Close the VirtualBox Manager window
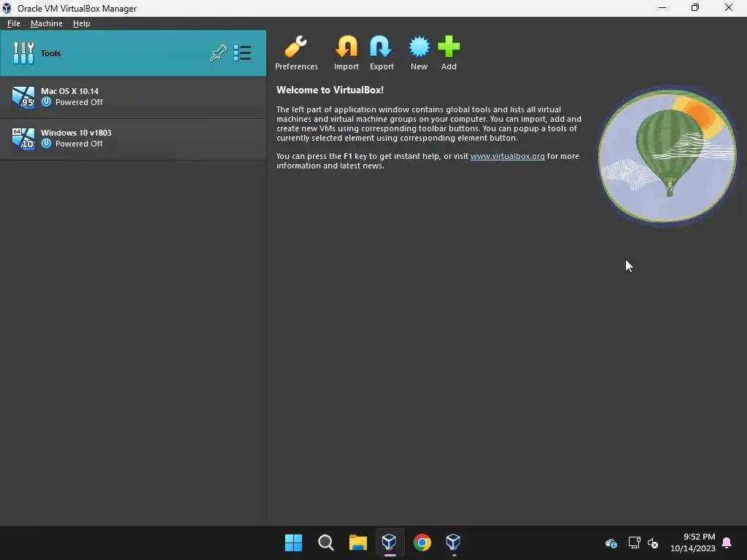This screenshot has width=747, height=560. (729, 7)
